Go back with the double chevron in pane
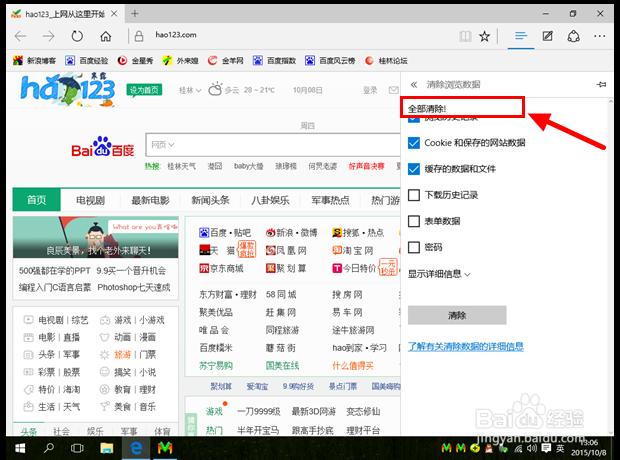 [414, 84]
